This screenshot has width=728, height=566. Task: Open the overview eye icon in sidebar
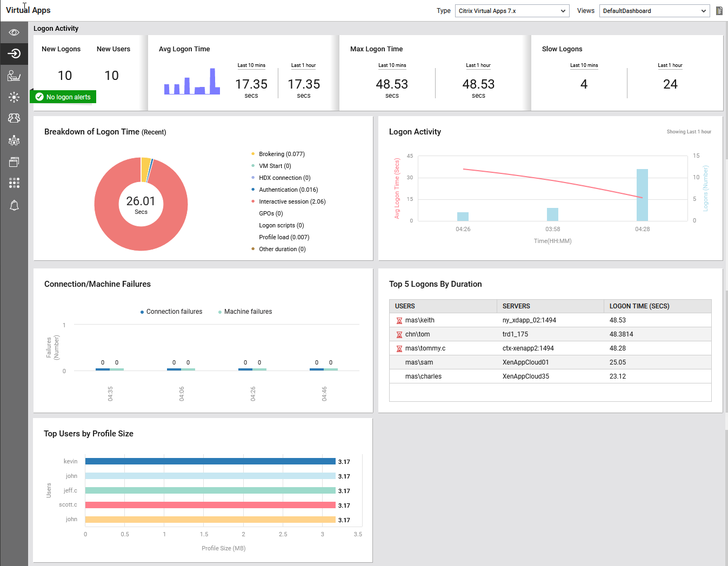(x=14, y=32)
